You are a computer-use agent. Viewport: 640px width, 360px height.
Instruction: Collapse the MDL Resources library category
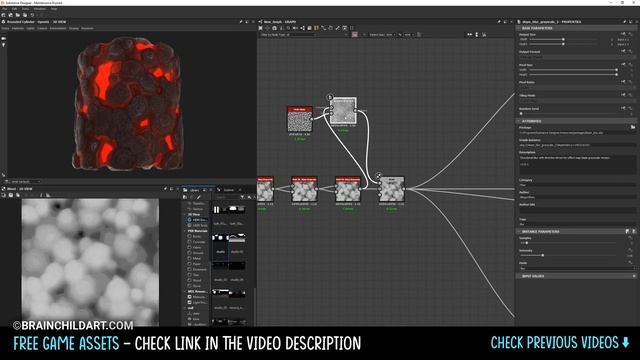click(x=185, y=291)
